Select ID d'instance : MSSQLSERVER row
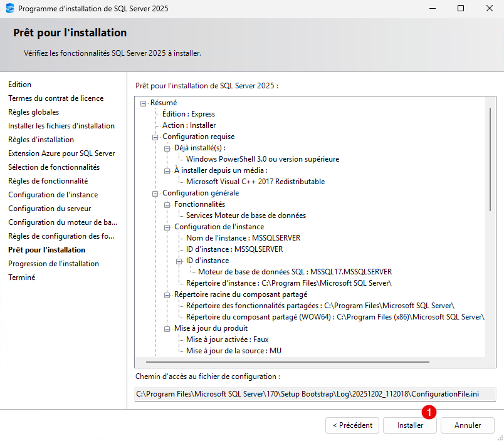 234,249
